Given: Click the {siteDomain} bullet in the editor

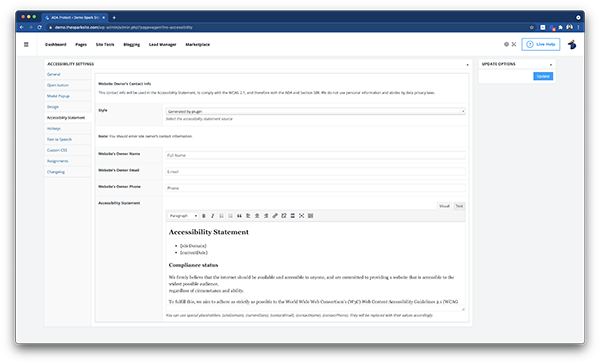Looking at the screenshot, I should 193,246.
